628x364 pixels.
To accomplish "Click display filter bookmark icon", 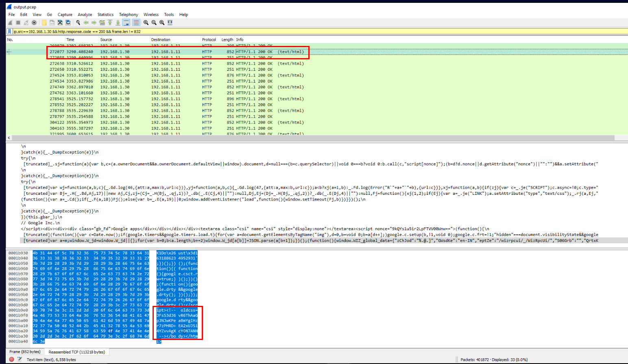I will (x=9, y=31).
